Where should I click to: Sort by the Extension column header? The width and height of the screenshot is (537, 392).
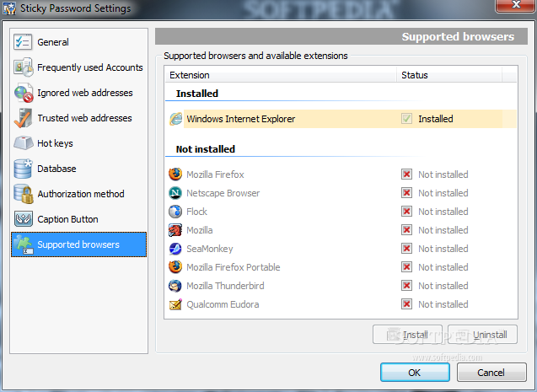pyautogui.click(x=281, y=75)
